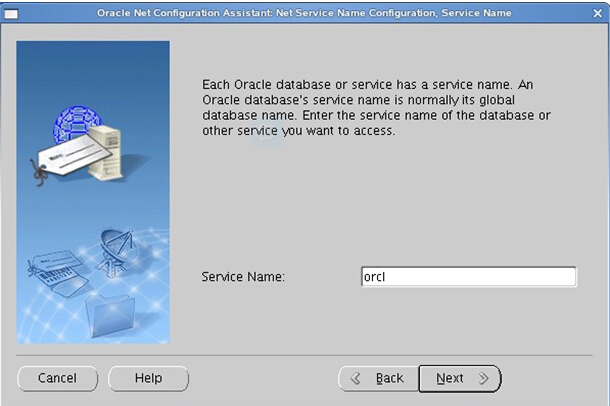Click the faded folder icon
The image size is (610, 406).
pyautogui.click(x=109, y=313)
